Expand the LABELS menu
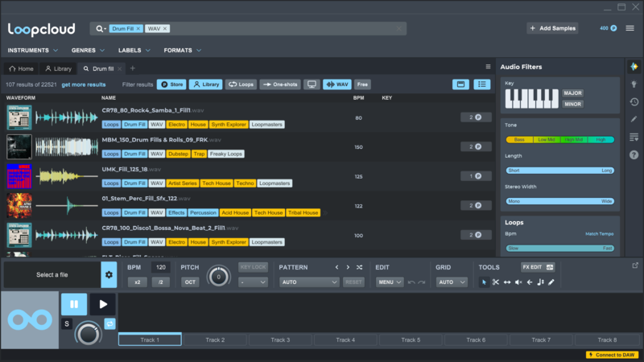Image resolution: width=644 pixels, height=362 pixels. point(134,50)
